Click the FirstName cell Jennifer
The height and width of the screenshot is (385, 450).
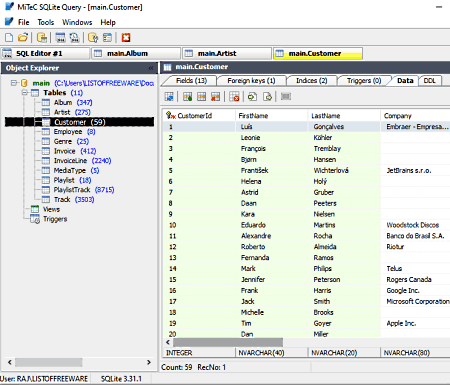click(x=271, y=280)
